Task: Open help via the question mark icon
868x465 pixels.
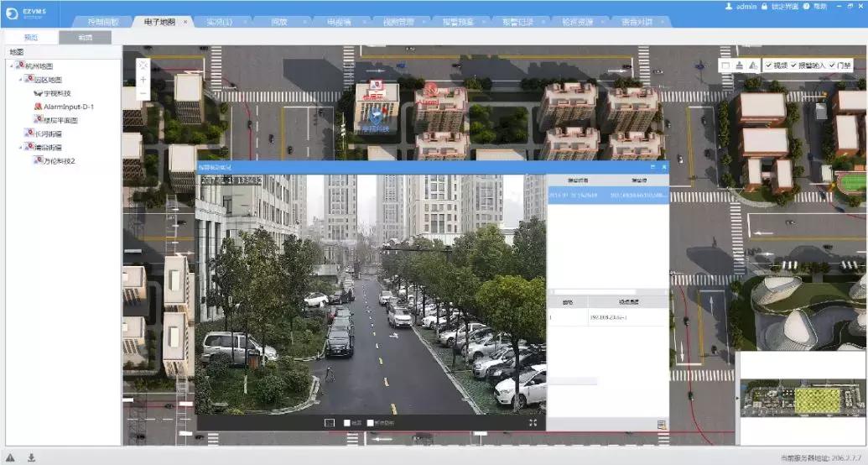Action: pyautogui.click(x=806, y=6)
